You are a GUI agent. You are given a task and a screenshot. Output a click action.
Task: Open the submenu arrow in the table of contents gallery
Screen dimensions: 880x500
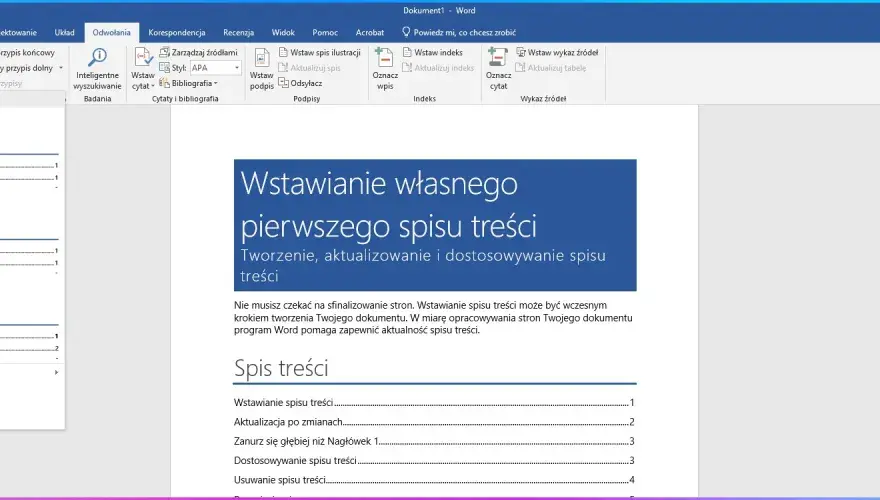(x=56, y=372)
